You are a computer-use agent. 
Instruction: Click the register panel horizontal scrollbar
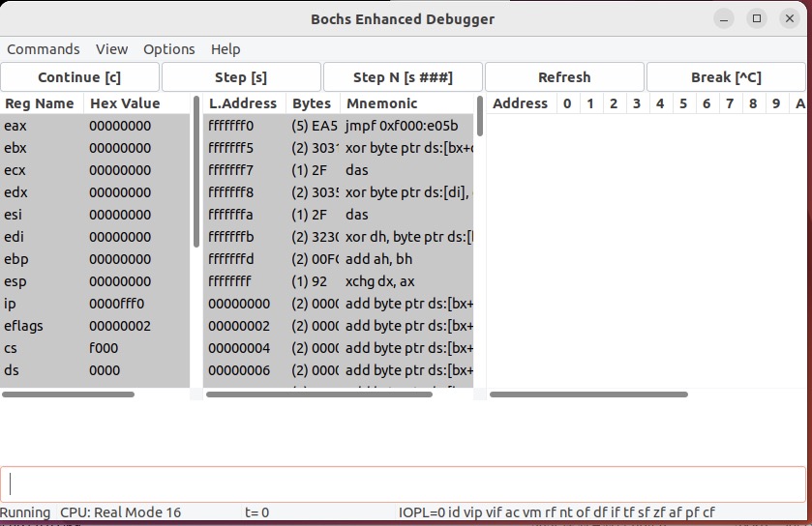69,394
